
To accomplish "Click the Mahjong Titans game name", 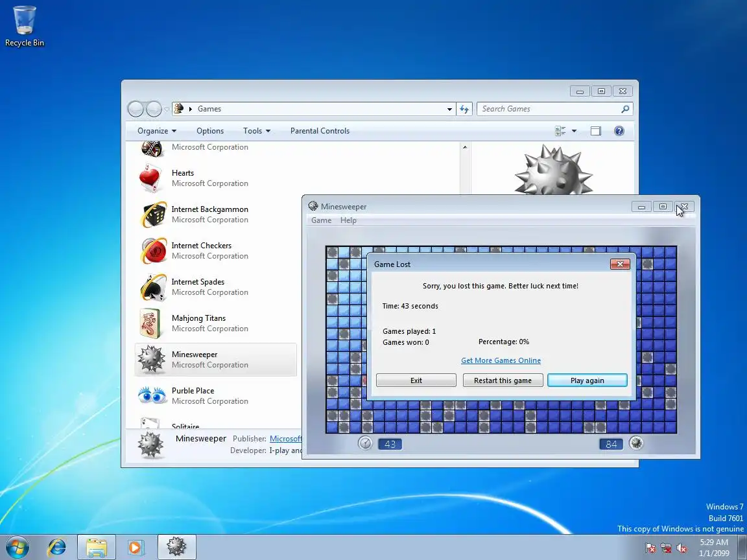I will [x=198, y=318].
